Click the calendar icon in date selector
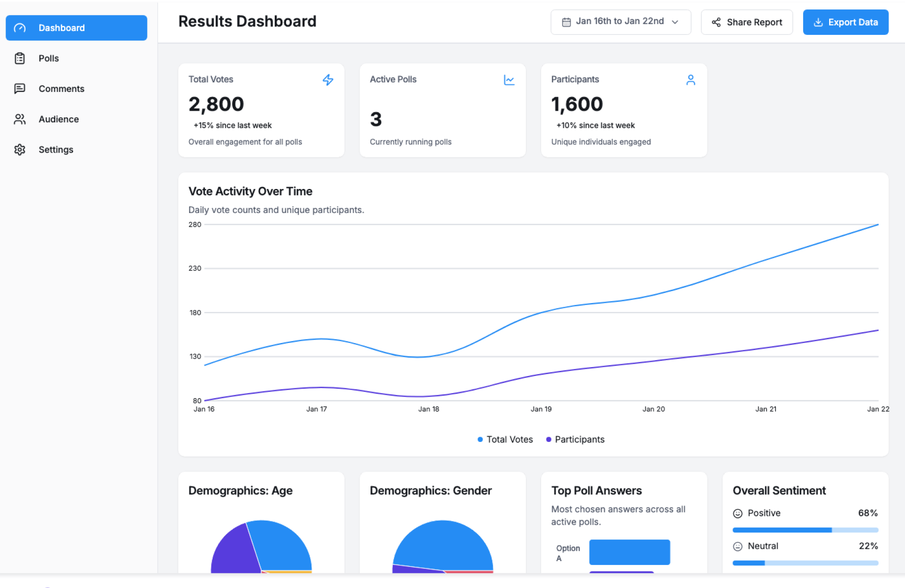The height and width of the screenshot is (588, 905). (x=566, y=22)
